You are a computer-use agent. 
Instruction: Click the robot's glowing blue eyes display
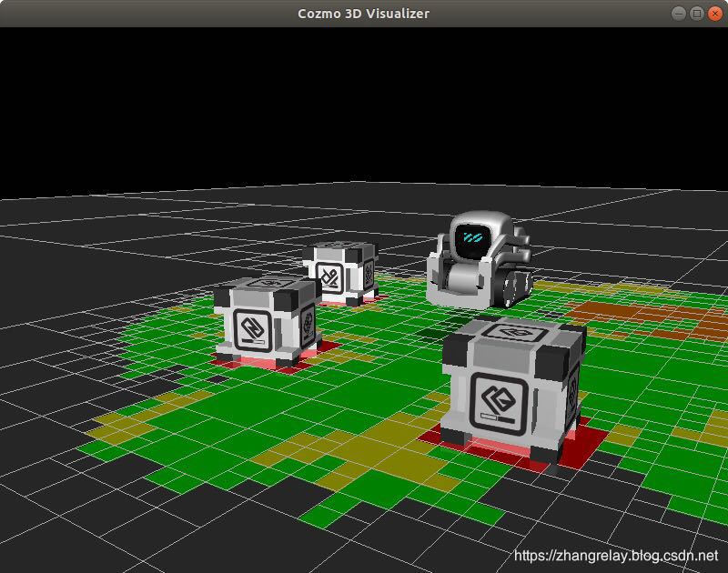[473, 238]
